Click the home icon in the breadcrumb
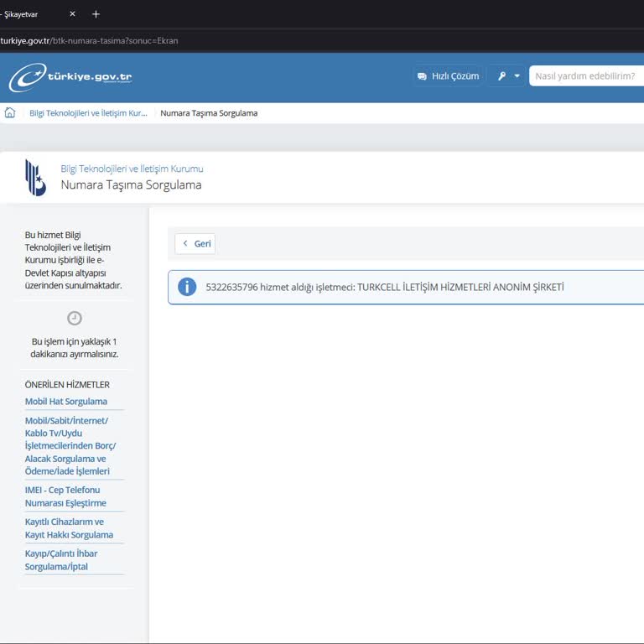The height and width of the screenshot is (644, 644). pyautogui.click(x=10, y=113)
